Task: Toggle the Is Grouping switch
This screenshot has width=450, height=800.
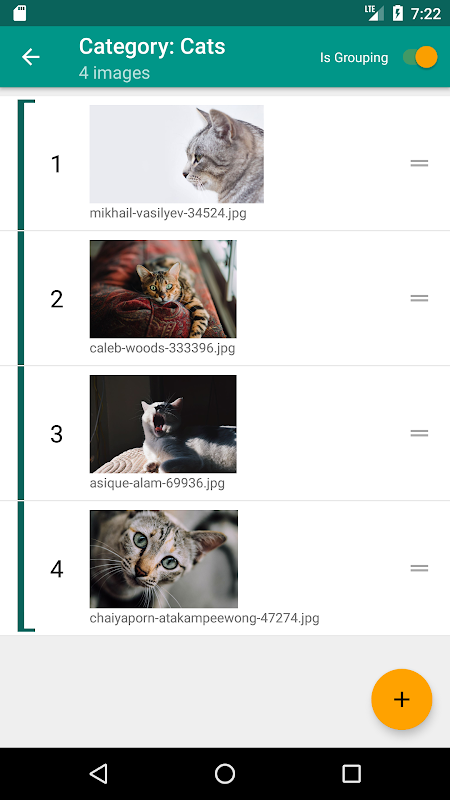Action: point(420,57)
